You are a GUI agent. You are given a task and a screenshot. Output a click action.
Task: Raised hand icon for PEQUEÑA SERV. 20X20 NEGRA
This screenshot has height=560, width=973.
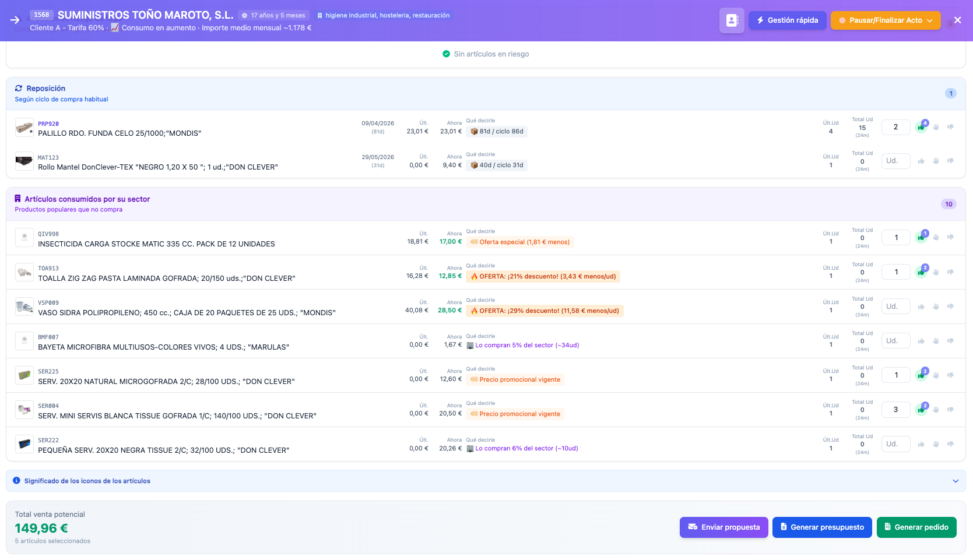(x=936, y=444)
